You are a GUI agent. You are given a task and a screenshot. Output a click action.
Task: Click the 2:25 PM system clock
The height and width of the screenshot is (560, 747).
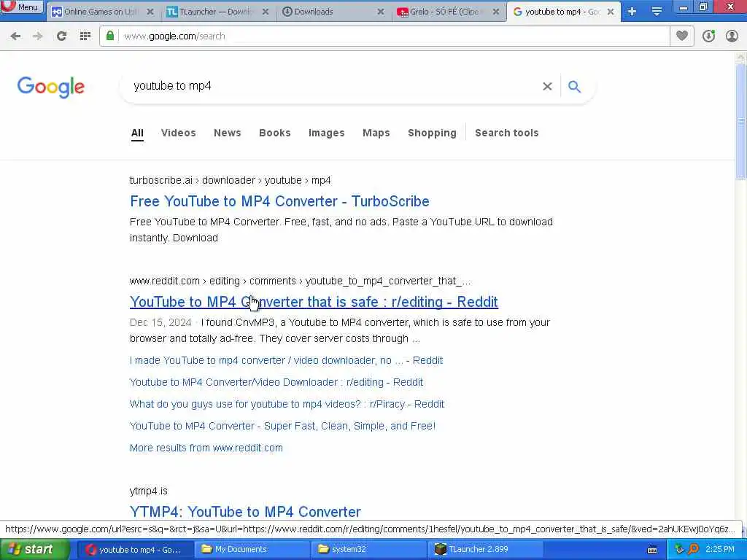(x=720, y=550)
